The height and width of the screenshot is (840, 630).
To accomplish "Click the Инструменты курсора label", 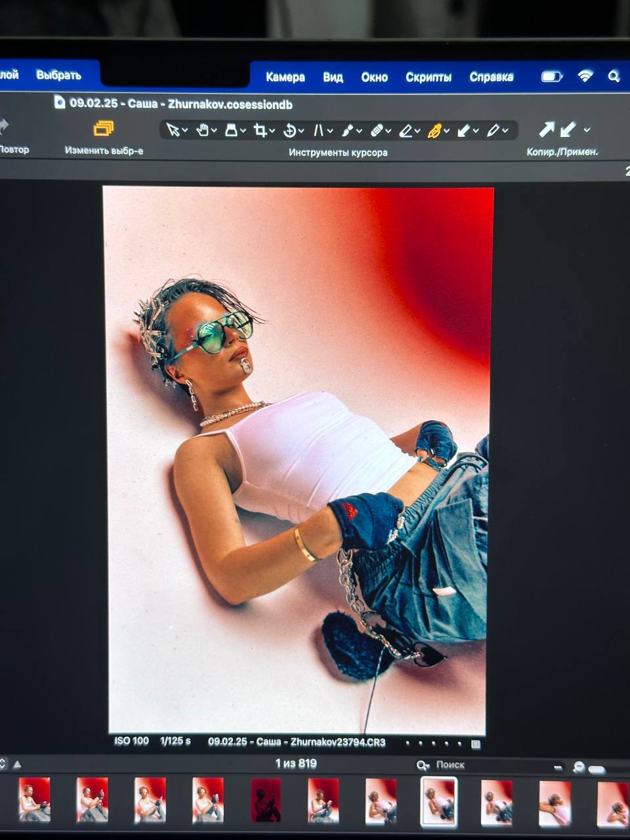I will pos(338,152).
